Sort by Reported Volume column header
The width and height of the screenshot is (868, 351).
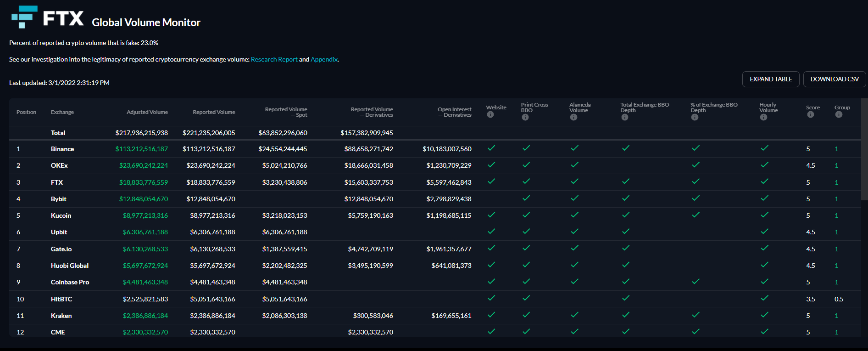tap(214, 112)
